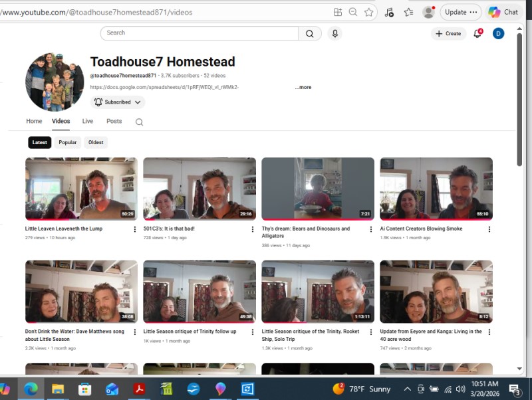Expand the Subscribed dropdown

click(118, 102)
